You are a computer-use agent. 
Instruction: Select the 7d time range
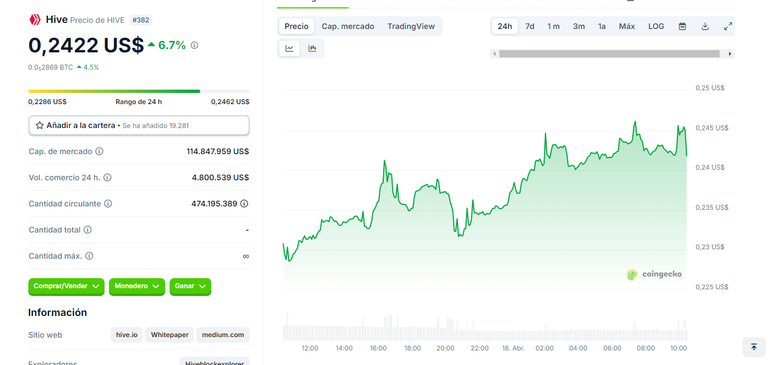530,26
